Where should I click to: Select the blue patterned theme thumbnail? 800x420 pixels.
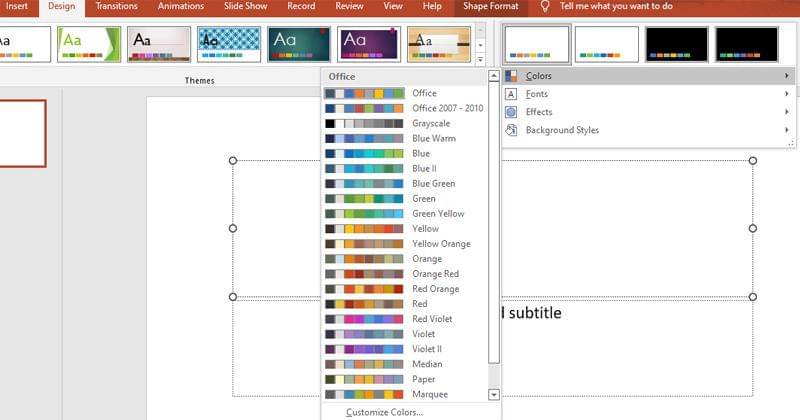(228, 43)
